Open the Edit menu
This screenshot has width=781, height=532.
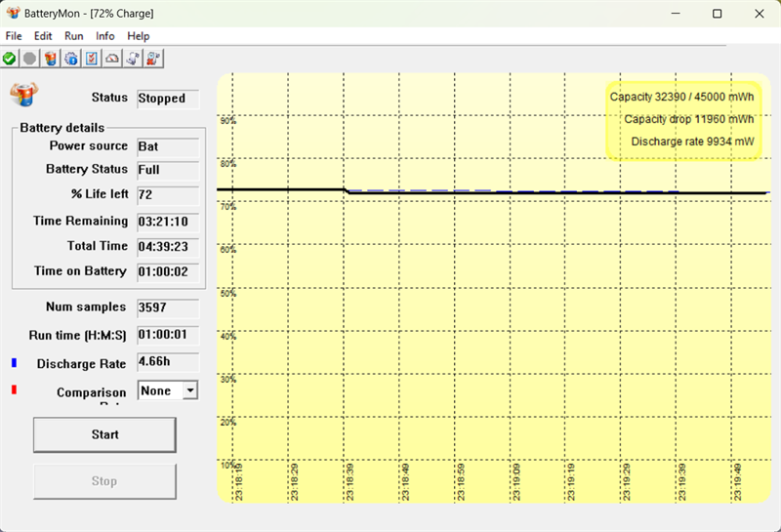click(x=43, y=36)
